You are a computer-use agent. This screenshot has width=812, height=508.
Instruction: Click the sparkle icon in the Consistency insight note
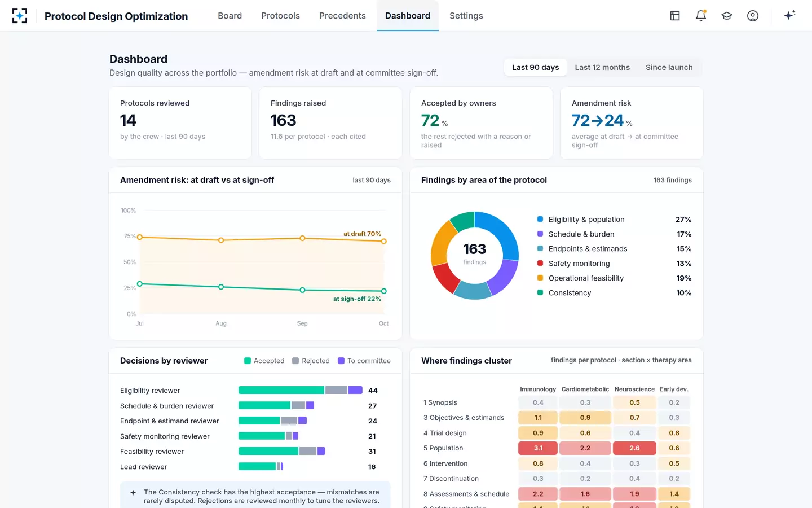(x=133, y=492)
